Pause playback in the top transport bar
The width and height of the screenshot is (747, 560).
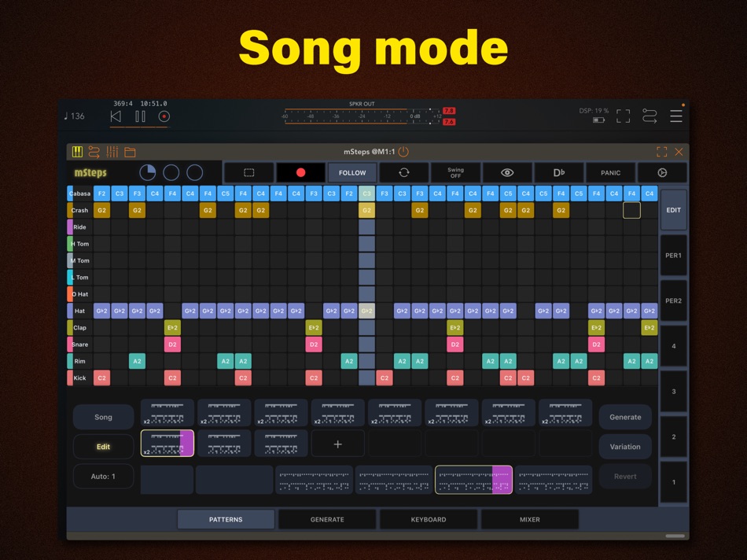click(x=140, y=116)
